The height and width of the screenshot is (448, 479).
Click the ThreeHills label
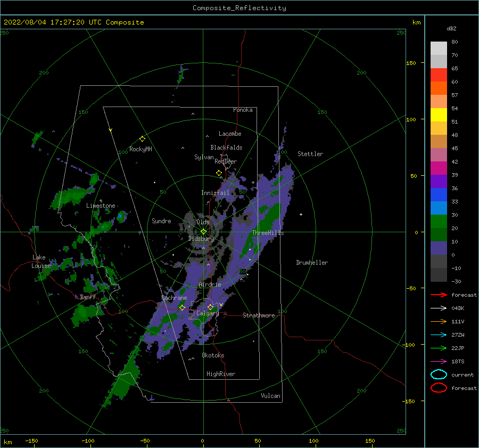(x=268, y=233)
